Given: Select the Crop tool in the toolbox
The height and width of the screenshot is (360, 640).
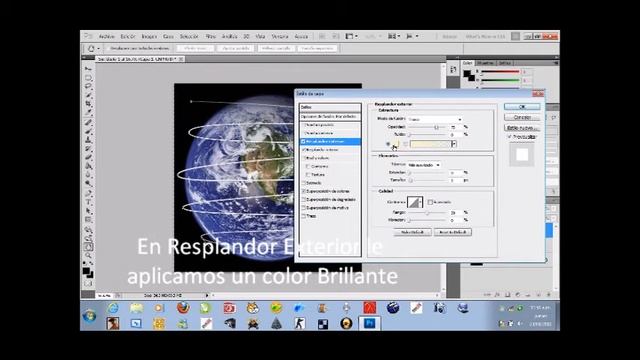Looking at the screenshot, I should (88, 104).
